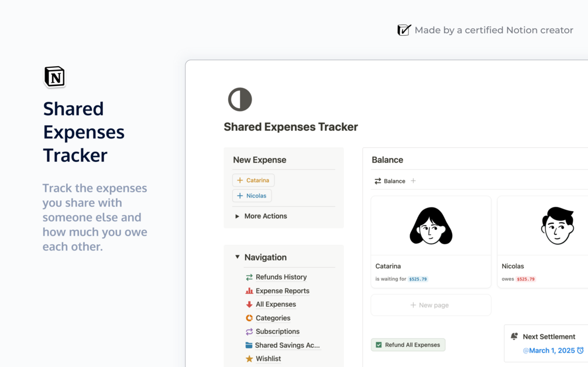Open the All Expenses page link
This screenshot has width=588, height=367.
point(276,304)
